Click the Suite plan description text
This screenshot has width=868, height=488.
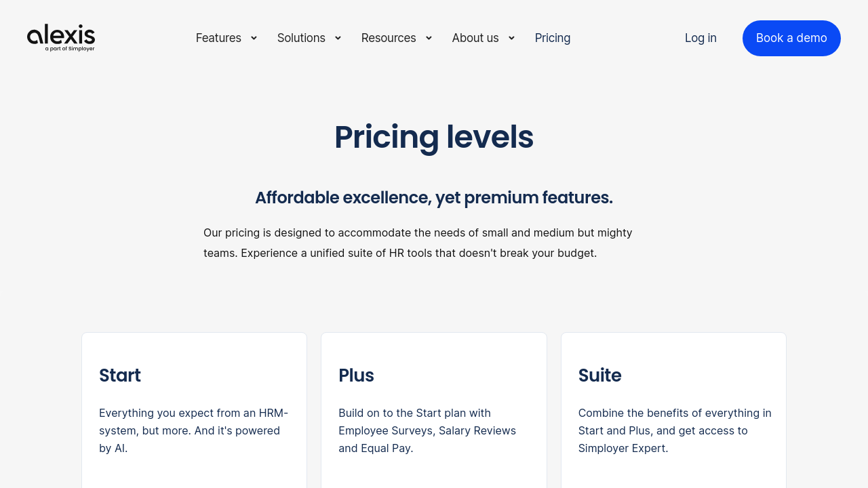675,430
